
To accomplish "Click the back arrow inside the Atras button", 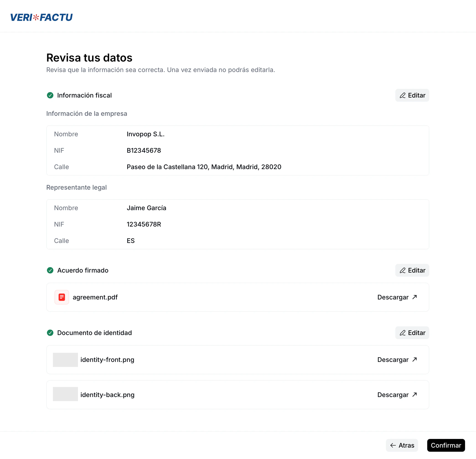I will pyautogui.click(x=393, y=445).
